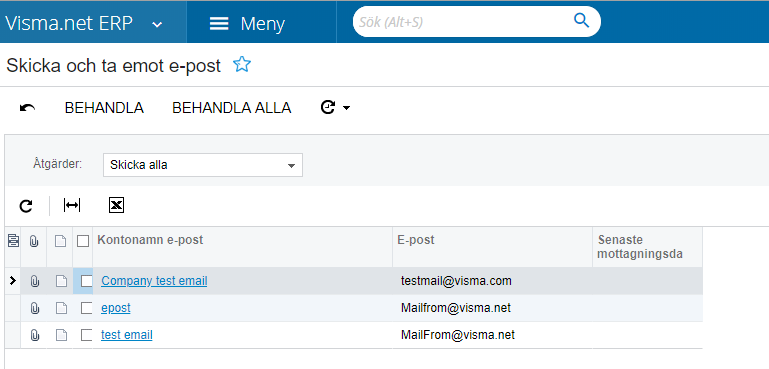The image size is (769, 369).
Task: Open the Åtgärder dropdown showing Skicka alla
Action: click(203, 165)
